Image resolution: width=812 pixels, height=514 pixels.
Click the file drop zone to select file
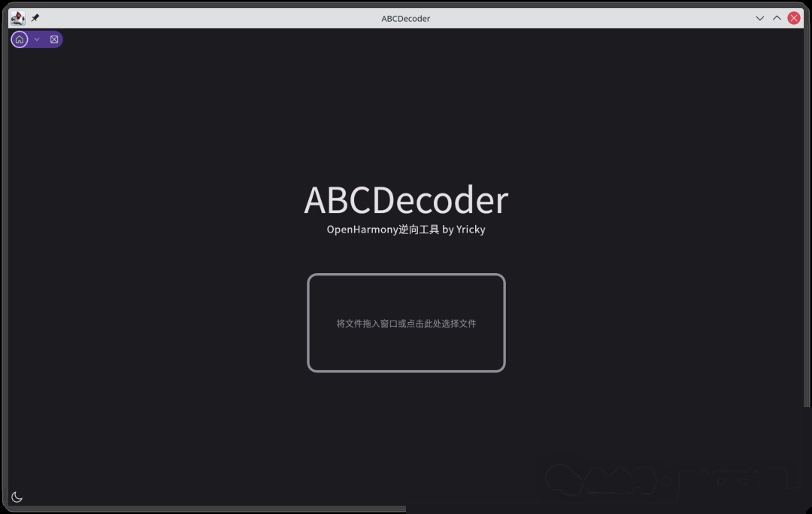(x=406, y=323)
